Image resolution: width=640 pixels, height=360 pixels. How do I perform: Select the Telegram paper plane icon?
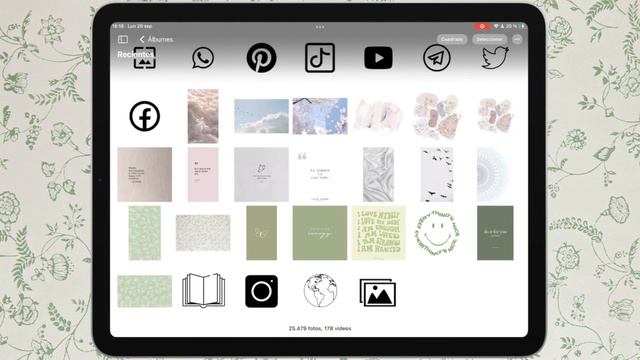[x=437, y=58]
